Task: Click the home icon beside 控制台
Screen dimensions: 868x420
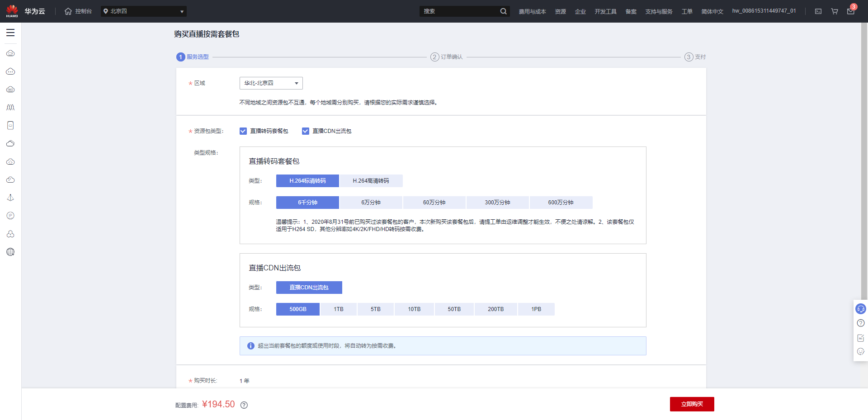Action: coord(68,11)
